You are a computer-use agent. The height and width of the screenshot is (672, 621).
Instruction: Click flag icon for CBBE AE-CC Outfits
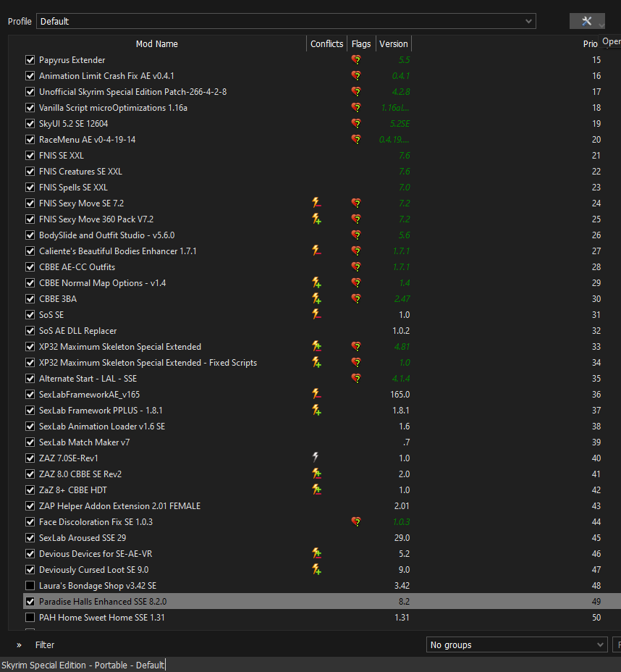pyautogui.click(x=356, y=266)
